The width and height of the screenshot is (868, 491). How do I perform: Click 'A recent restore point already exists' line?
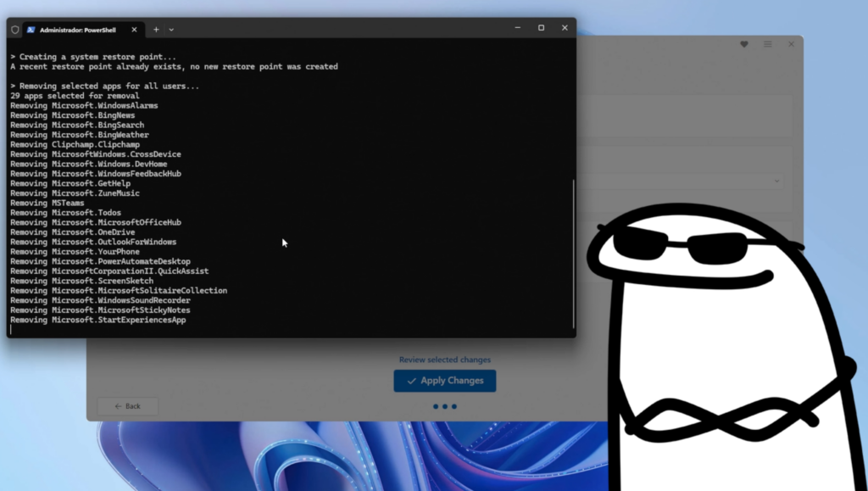point(174,66)
